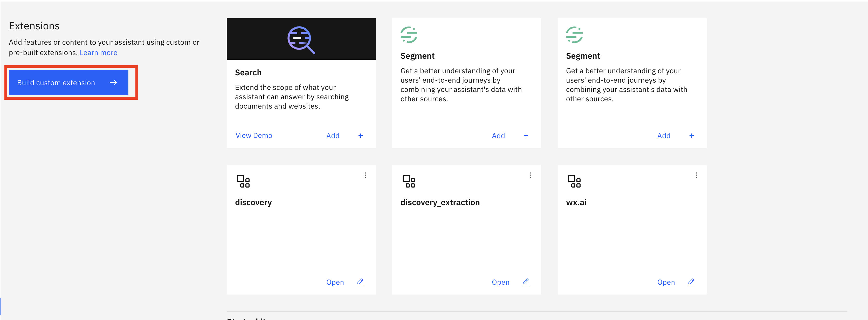Click the discovery_extraction extension tile icon
Screen dimensions: 868x320
tap(409, 181)
